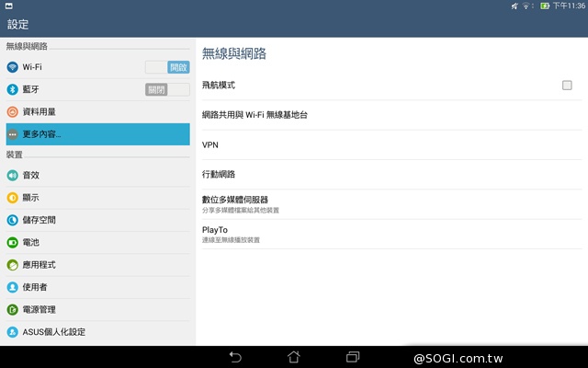588x368 pixels.
Task: Turn off the Wi-Fi switch
Action: [167, 67]
